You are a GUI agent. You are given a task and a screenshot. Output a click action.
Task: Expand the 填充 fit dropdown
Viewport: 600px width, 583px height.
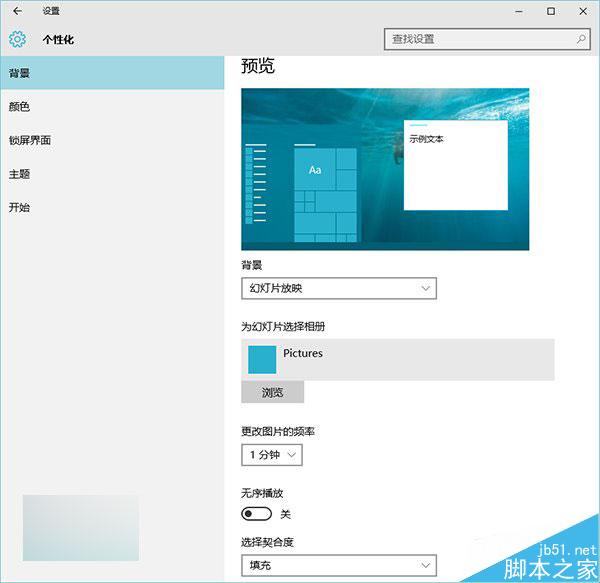point(339,566)
